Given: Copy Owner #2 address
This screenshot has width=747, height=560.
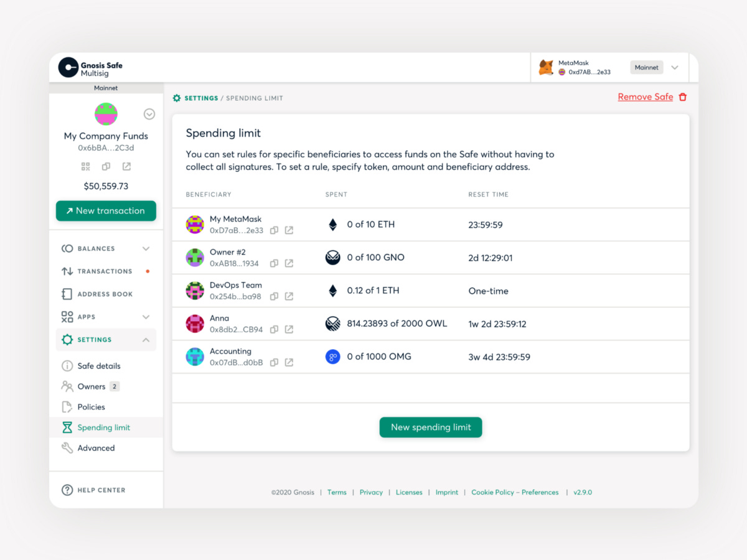Looking at the screenshot, I should pos(274,263).
